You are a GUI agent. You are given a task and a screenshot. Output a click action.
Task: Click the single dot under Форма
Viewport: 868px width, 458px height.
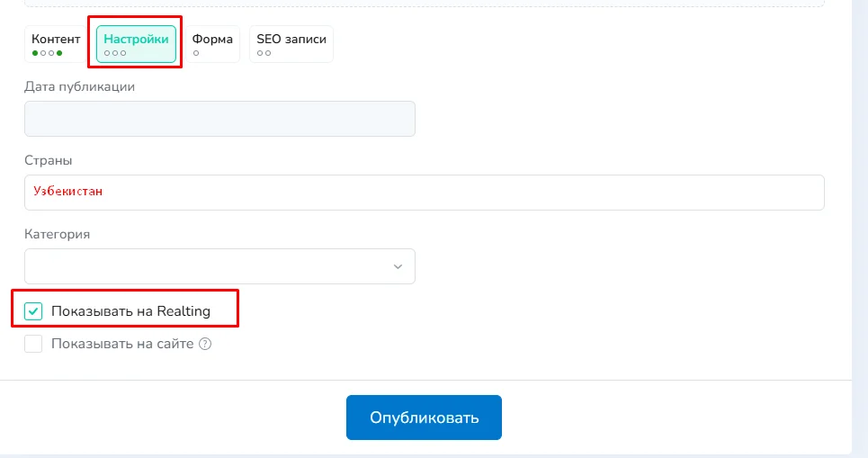pos(196,54)
